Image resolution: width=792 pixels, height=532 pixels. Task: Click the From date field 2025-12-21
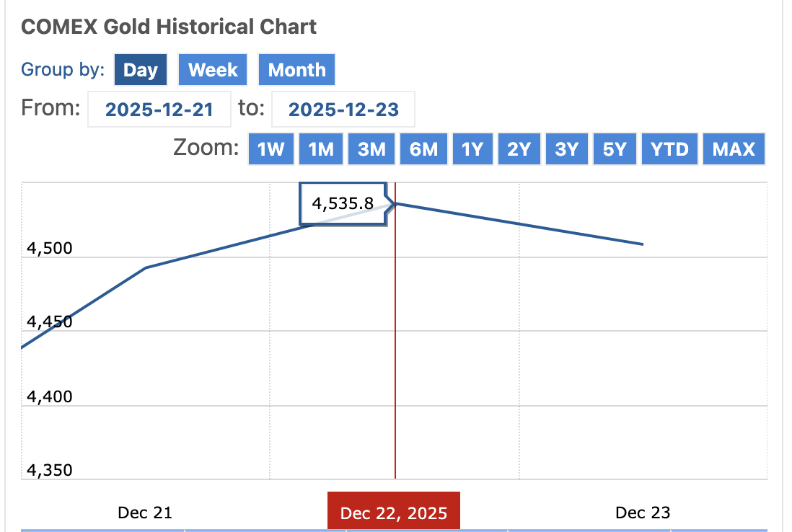point(159,110)
